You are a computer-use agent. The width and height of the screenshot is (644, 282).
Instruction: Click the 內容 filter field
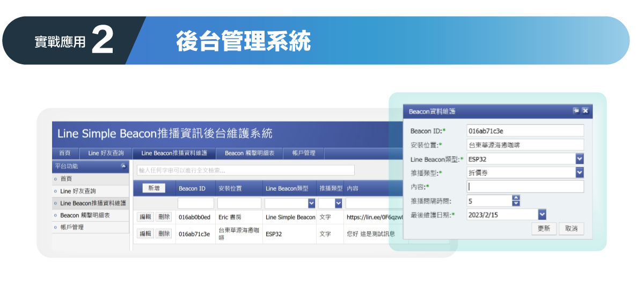click(374, 203)
